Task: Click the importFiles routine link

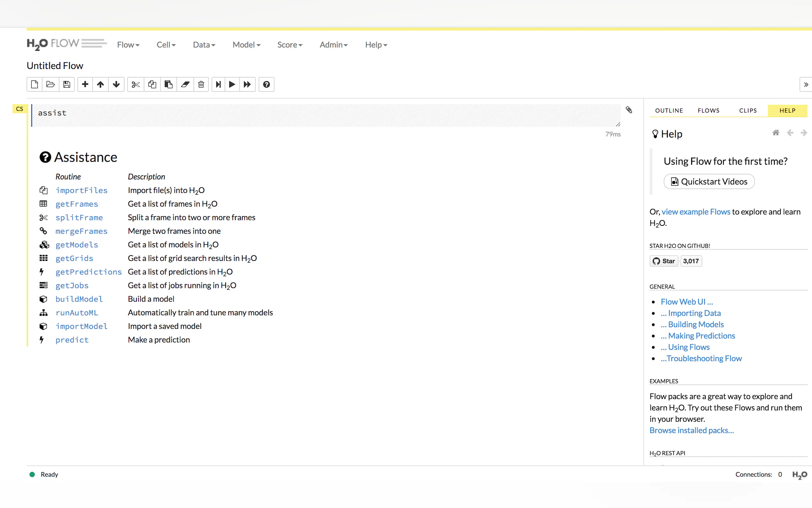Action: pos(81,191)
